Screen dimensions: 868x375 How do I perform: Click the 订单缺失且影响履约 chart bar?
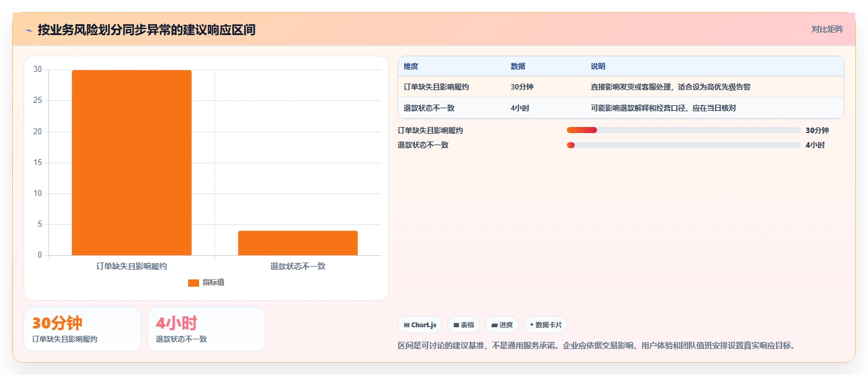131,163
